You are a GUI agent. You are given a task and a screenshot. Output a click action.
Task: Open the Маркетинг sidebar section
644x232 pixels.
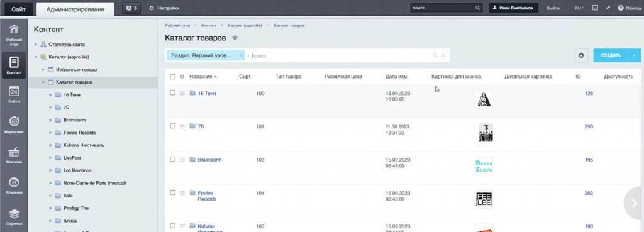coord(14,125)
